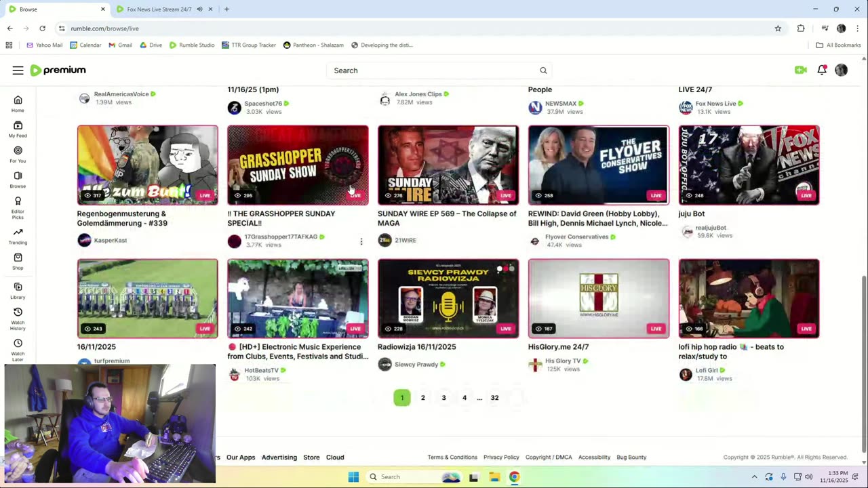This screenshot has height=488, width=868.
Task: Click the KasperKast channel name
Action: point(111,241)
